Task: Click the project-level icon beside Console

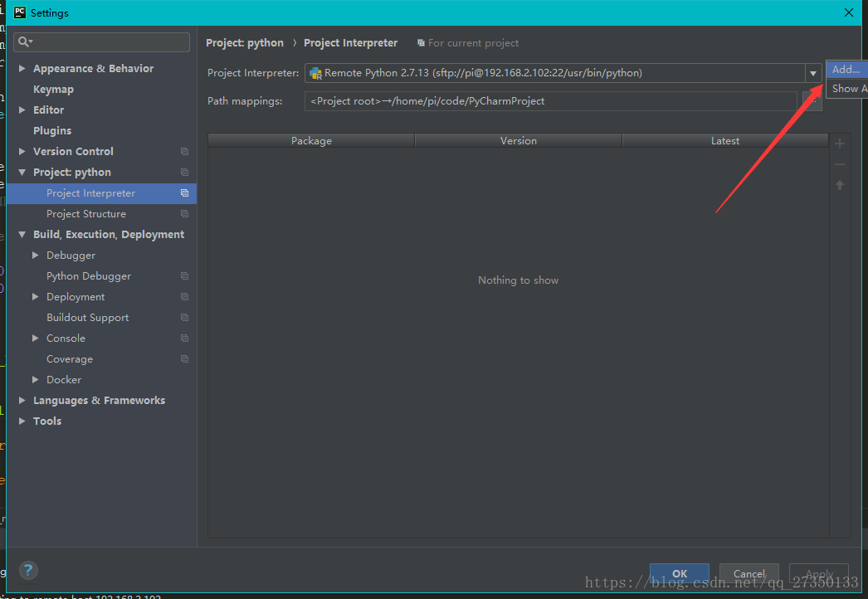Action: point(184,338)
